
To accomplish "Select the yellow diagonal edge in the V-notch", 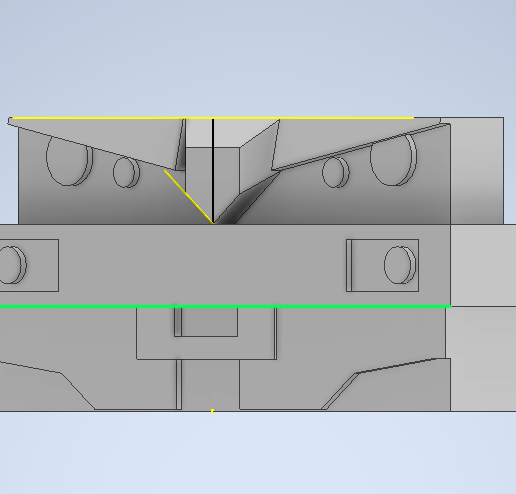I will [189, 197].
